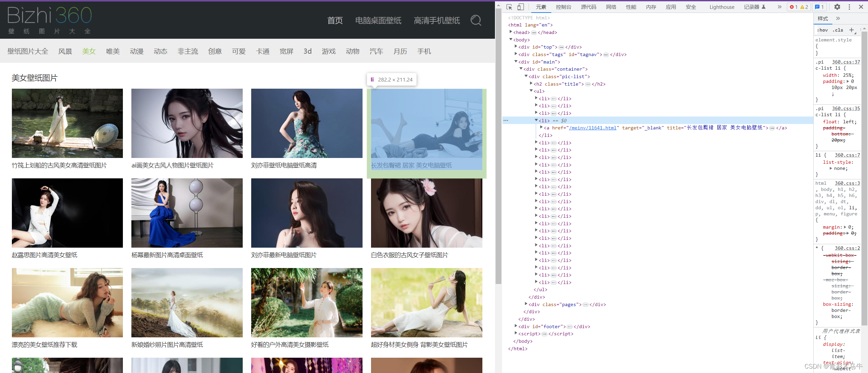
Task: Collapse the body element node
Action: [x=511, y=39]
